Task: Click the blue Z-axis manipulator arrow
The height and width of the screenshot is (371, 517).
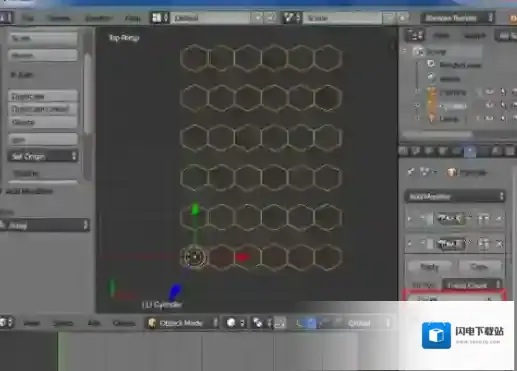Action: [175, 292]
